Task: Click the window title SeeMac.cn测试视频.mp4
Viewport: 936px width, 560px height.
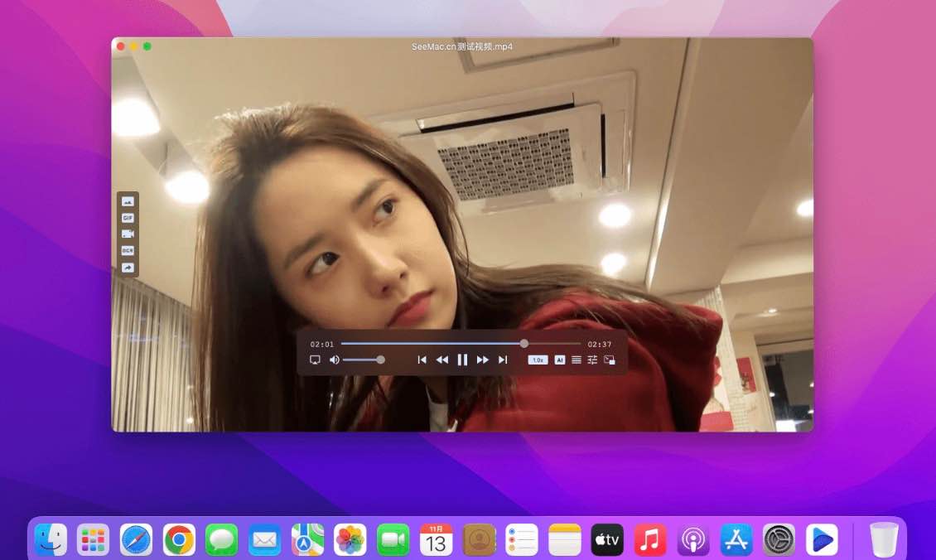Action: click(x=462, y=46)
